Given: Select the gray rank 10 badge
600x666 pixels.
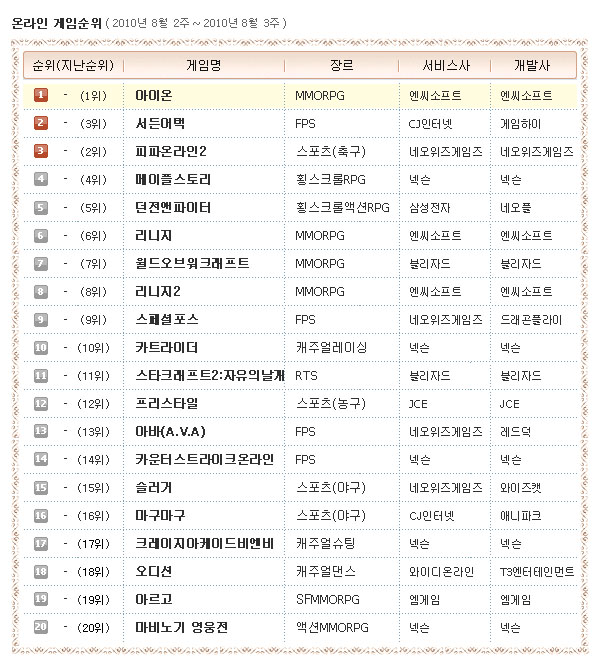Looking at the screenshot, I should coord(41,347).
